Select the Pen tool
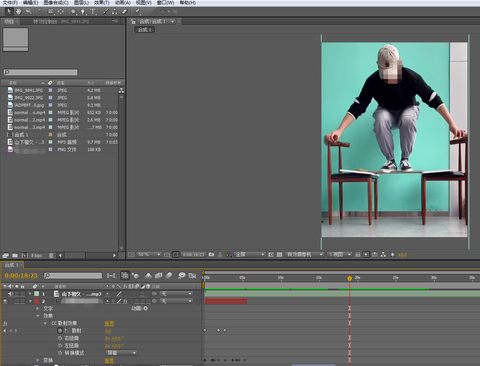Viewport: 480px width, 366px height. coord(83,12)
